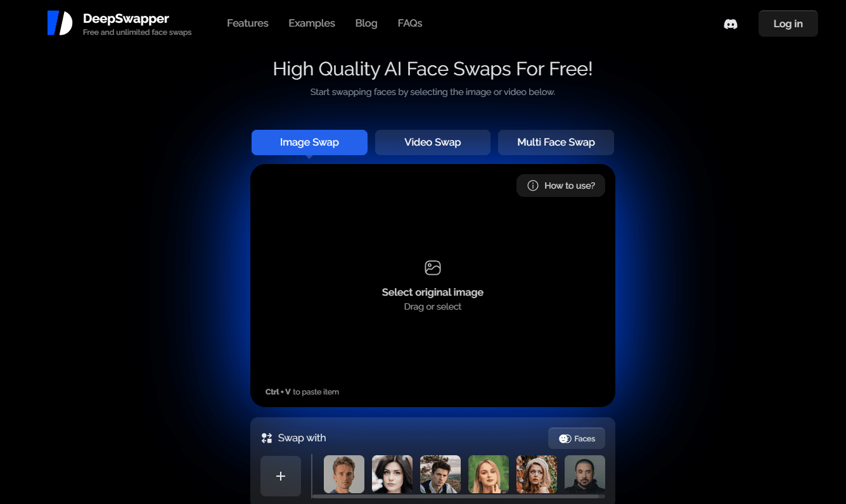Choose the first face thumbnail, blond man
The height and width of the screenshot is (504, 846).
pyautogui.click(x=344, y=474)
